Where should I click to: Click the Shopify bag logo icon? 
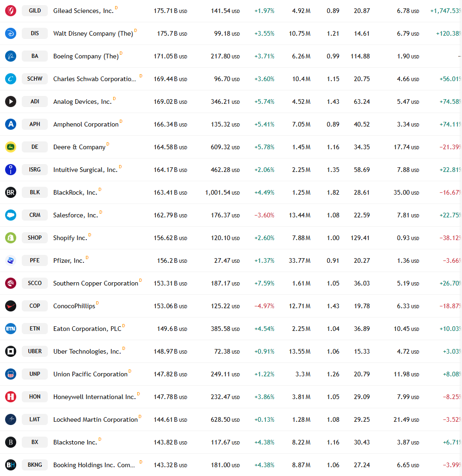coord(11,238)
